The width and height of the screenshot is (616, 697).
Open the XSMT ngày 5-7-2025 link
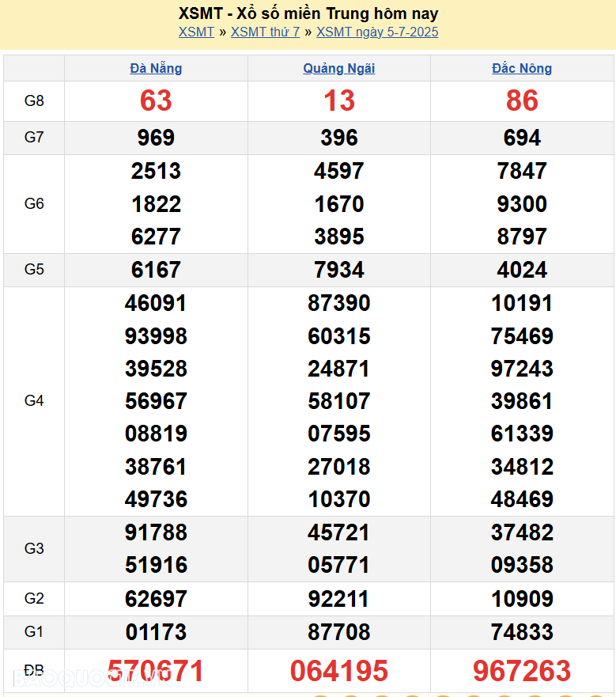point(376,32)
